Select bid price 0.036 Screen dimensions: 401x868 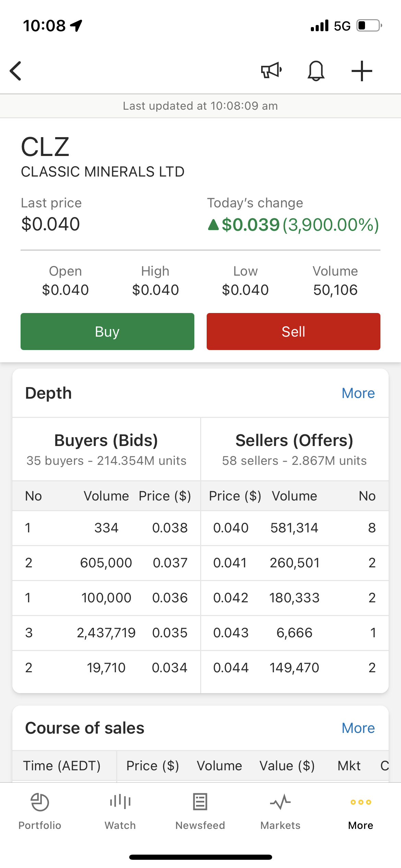[x=170, y=598]
